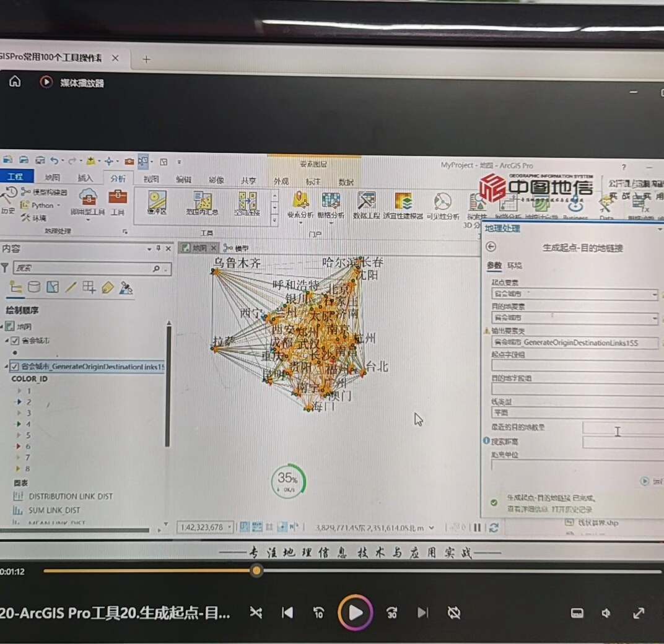This screenshot has width=664, height=644.
Task: Go back in the Geoprocessing pane
Action: pyautogui.click(x=491, y=247)
